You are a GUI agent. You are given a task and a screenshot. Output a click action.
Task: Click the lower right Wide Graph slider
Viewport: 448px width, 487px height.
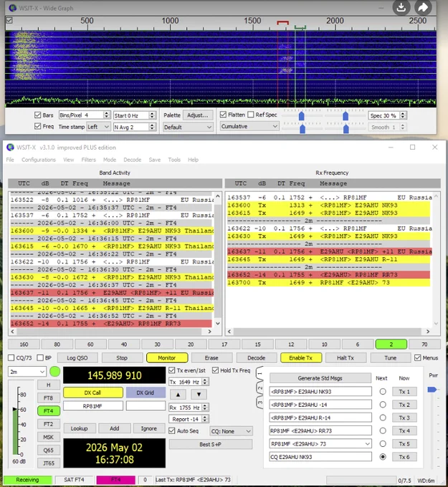(x=345, y=129)
